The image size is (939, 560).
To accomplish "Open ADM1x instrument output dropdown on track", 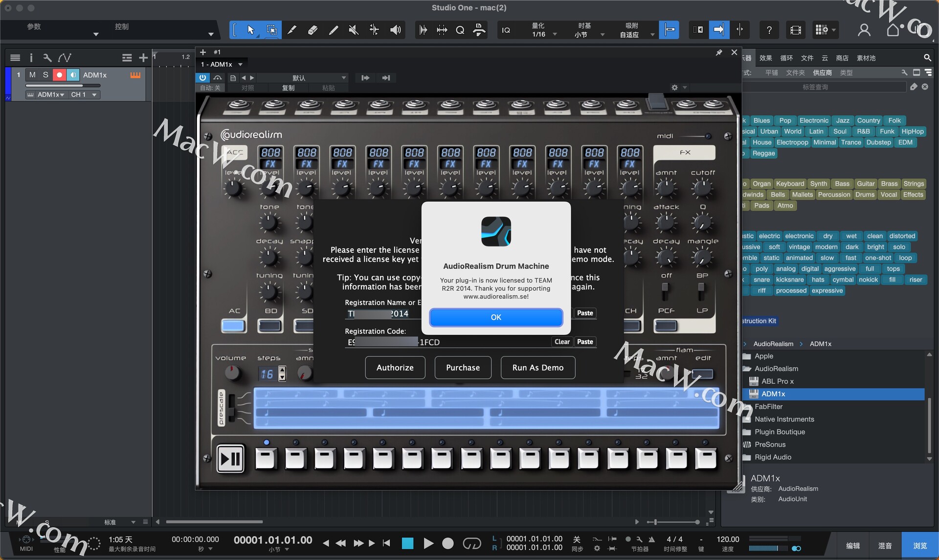I will (46, 95).
